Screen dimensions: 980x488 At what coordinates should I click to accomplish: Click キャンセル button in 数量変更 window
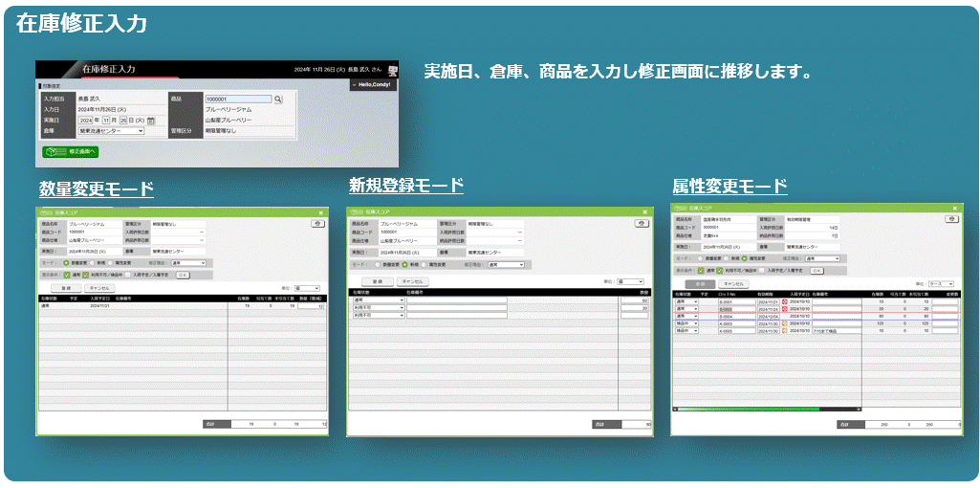point(99,288)
